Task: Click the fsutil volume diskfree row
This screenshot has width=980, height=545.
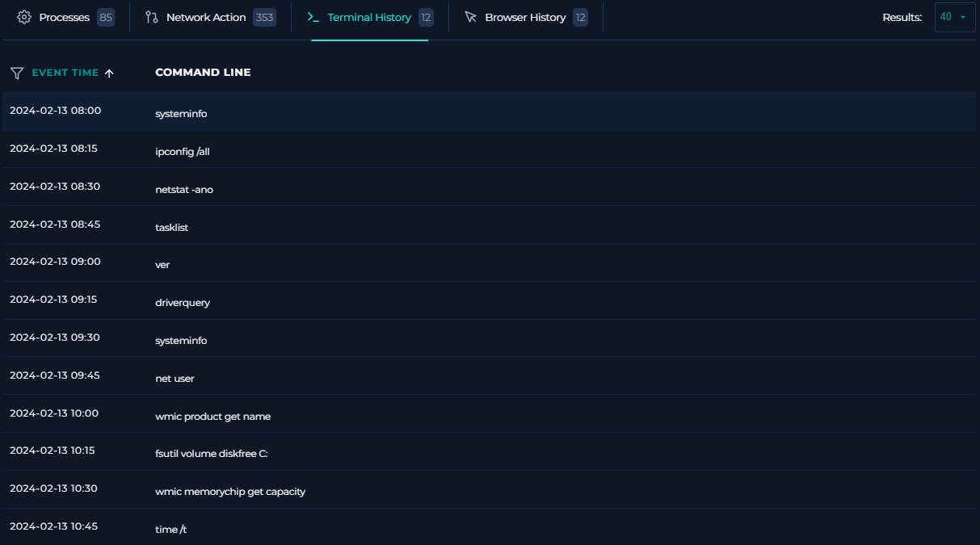Action: point(211,454)
